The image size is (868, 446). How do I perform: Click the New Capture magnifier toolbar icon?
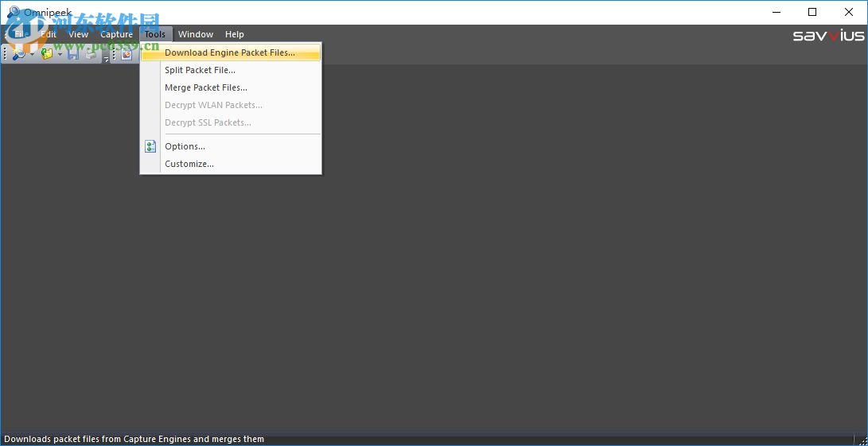tap(18, 54)
